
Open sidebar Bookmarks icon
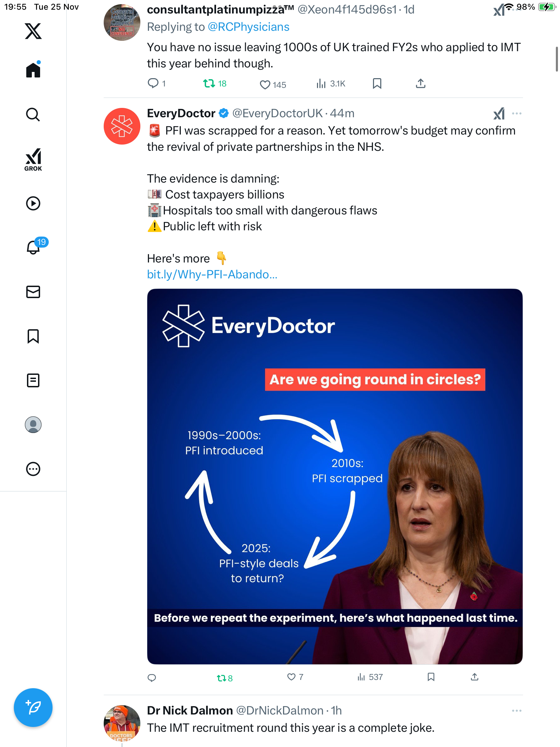pyautogui.click(x=33, y=336)
